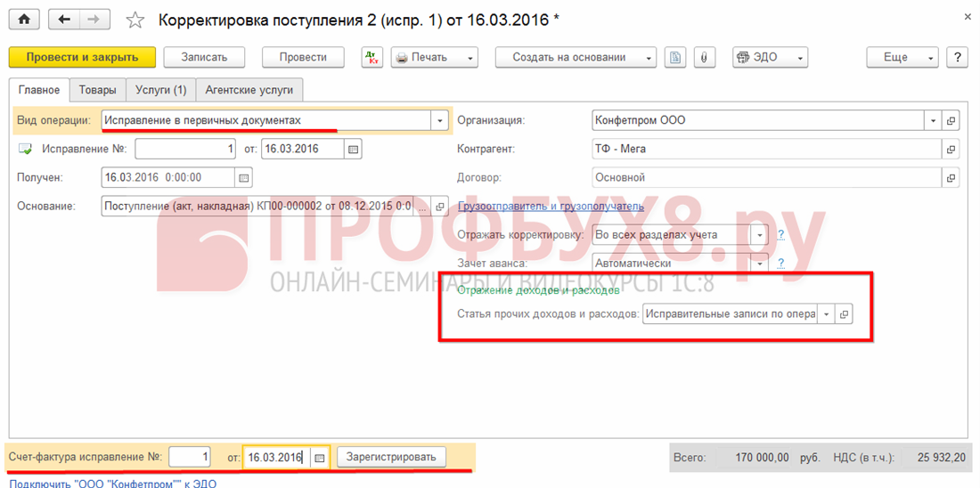The image size is (980, 488).
Task: Click the paperclip attached files icon
Action: coord(704,57)
